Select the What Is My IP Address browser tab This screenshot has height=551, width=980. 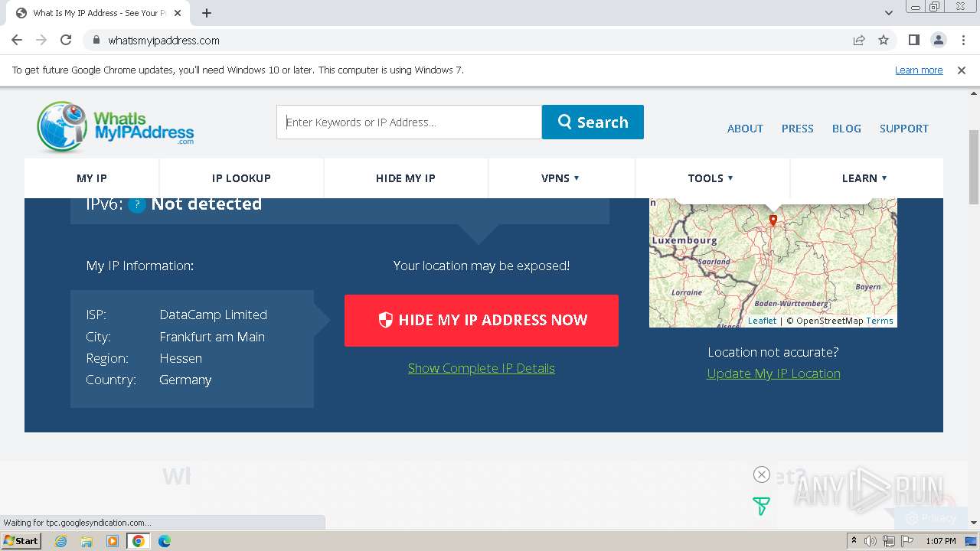(100, 13)
